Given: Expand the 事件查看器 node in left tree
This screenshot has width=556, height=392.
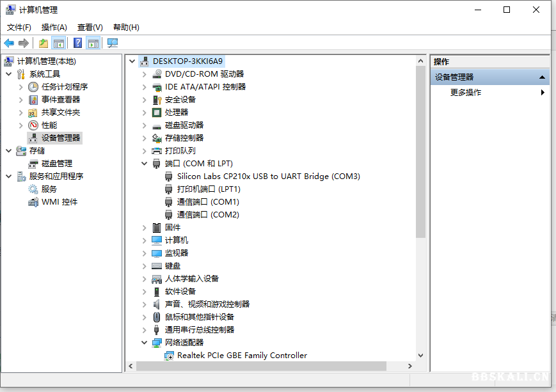Looking at the screenshot, I should click(21, 99).
